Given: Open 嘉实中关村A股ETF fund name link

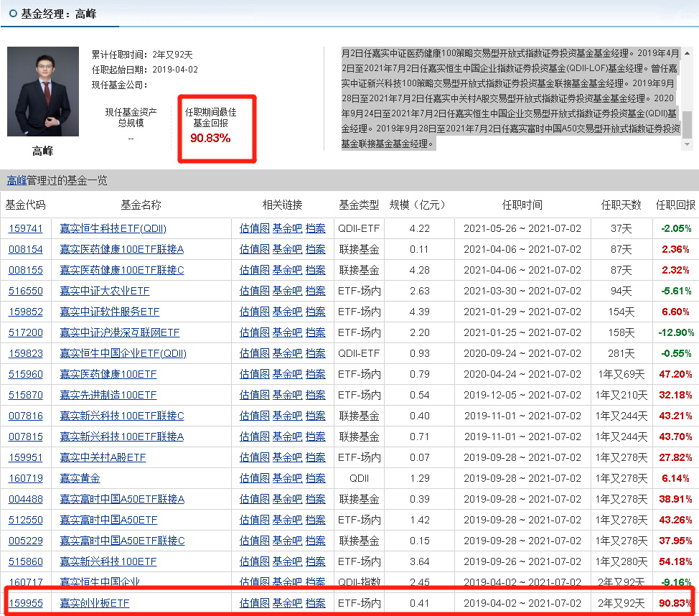Looking at the screenshot, I should click(x=103, y=457).
